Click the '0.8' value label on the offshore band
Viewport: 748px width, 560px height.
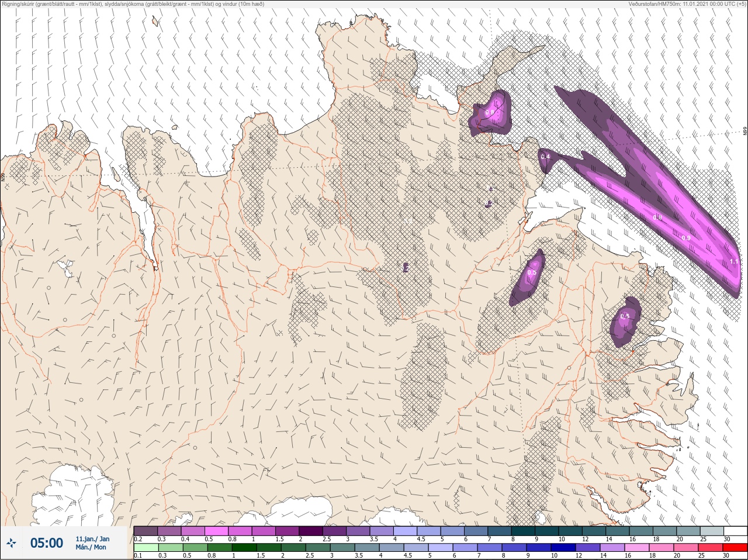(x=657, y=217)
